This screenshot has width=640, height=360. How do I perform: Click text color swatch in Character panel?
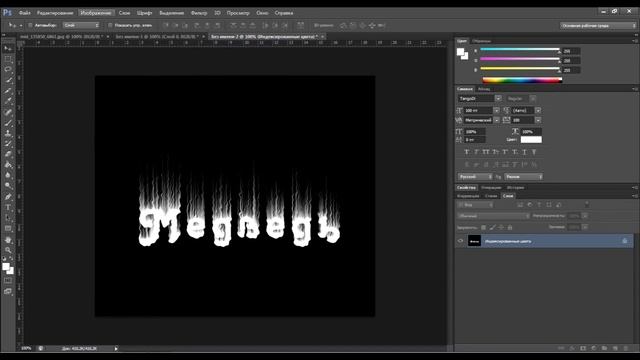point(531,140)
